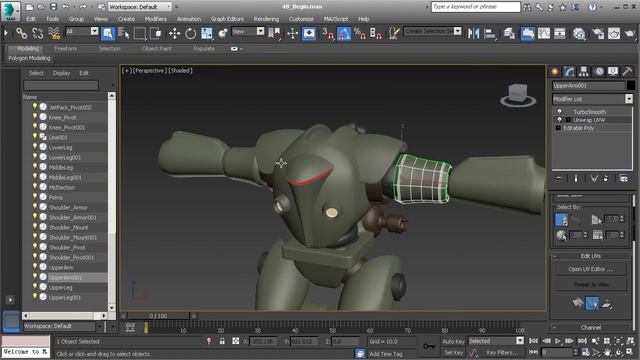Image resolution: width=640 pixels, height=360 pixels.
Task: Pick the Rectangular Selection Region tool
Action: (140, 33)
